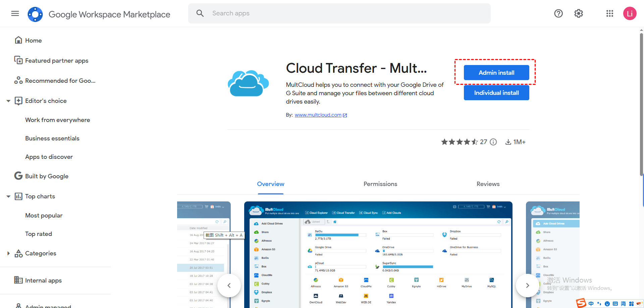Show the previous screenshot with left arrow

(x=229, y=286)
